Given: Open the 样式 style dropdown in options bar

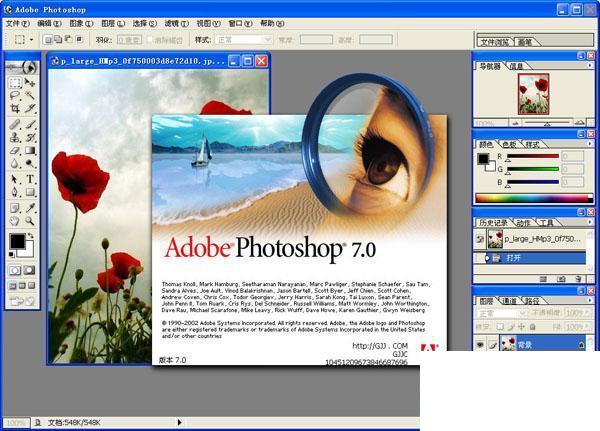Looking at the screenshot, I should pos(244,39).
